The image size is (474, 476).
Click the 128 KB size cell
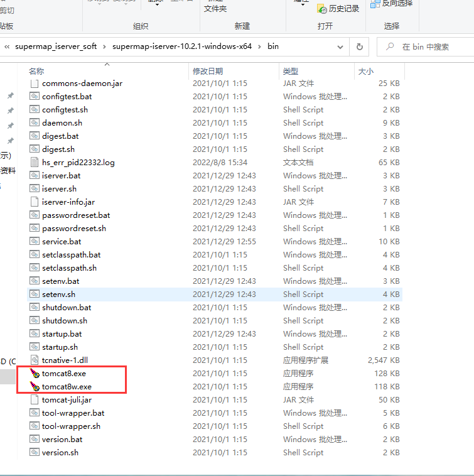387,374
